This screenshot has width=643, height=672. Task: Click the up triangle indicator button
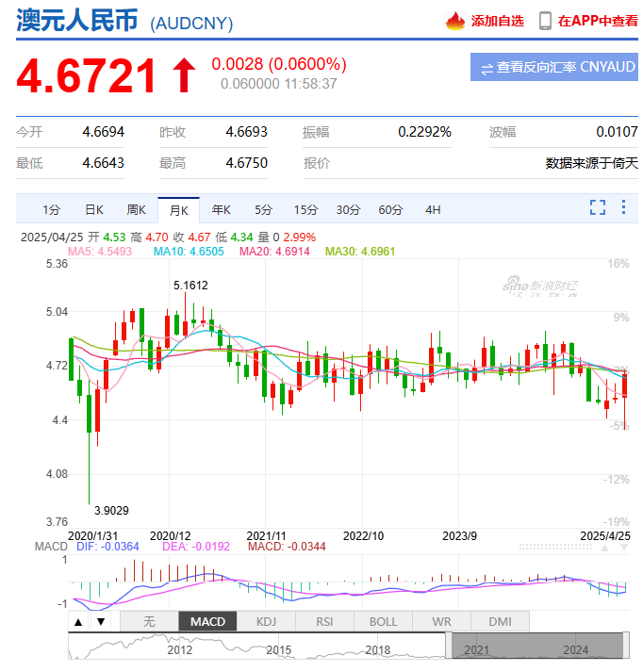point(78,622)
